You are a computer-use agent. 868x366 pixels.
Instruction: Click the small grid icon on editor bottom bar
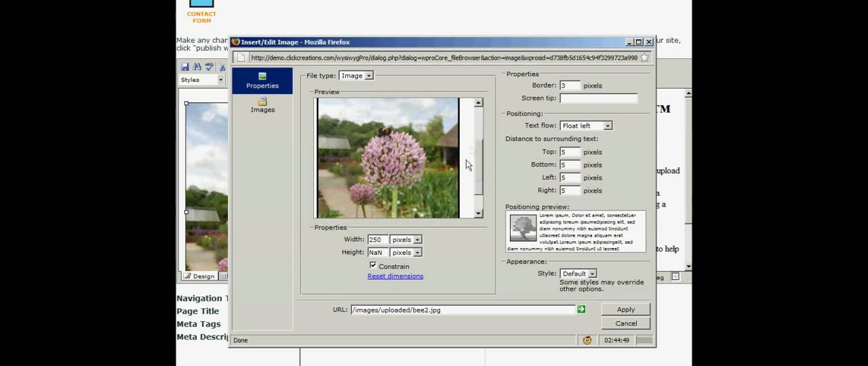coord(675,277)
